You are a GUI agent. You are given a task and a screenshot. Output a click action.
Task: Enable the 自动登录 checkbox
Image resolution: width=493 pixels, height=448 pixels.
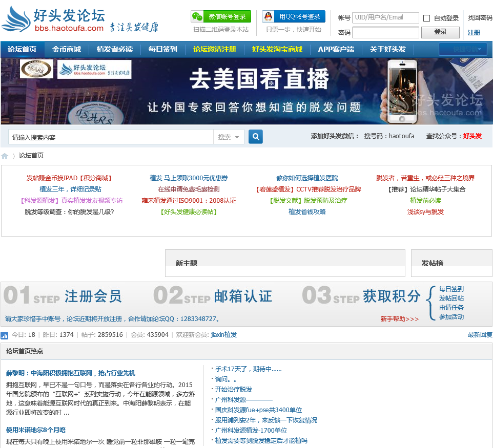tap(427, 18)
